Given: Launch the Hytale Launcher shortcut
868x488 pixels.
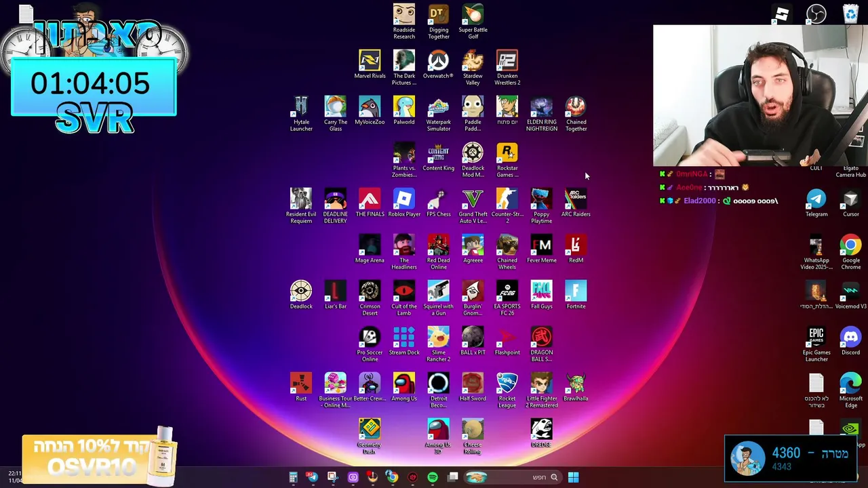Looking at the screenshot, I should [x=301, y=113].
